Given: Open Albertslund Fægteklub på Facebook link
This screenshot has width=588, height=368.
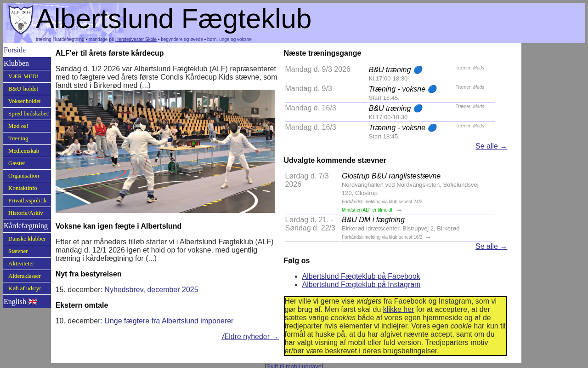Looking at the screenshot, I should pyautogui.click(x=361, y=276).
